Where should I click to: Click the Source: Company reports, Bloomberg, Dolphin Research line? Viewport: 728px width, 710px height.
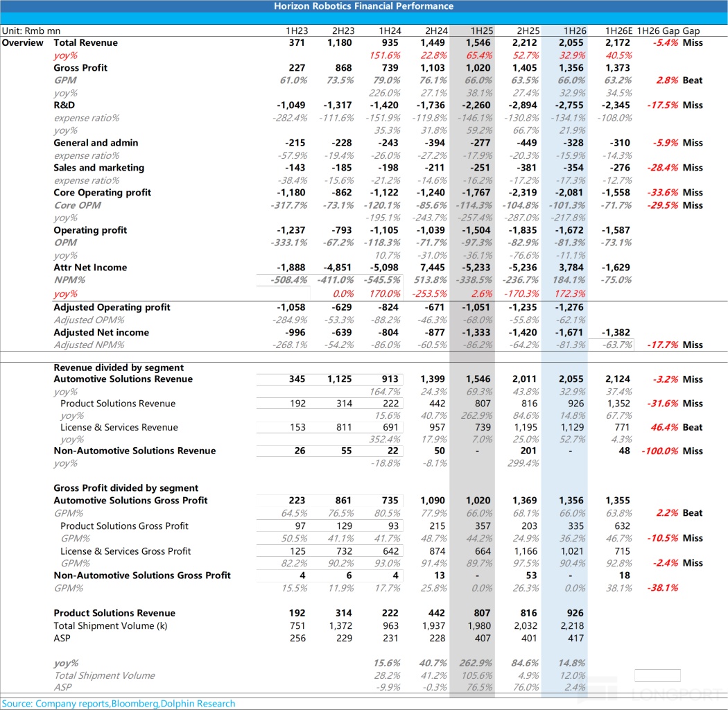click(x=119, y=704)
